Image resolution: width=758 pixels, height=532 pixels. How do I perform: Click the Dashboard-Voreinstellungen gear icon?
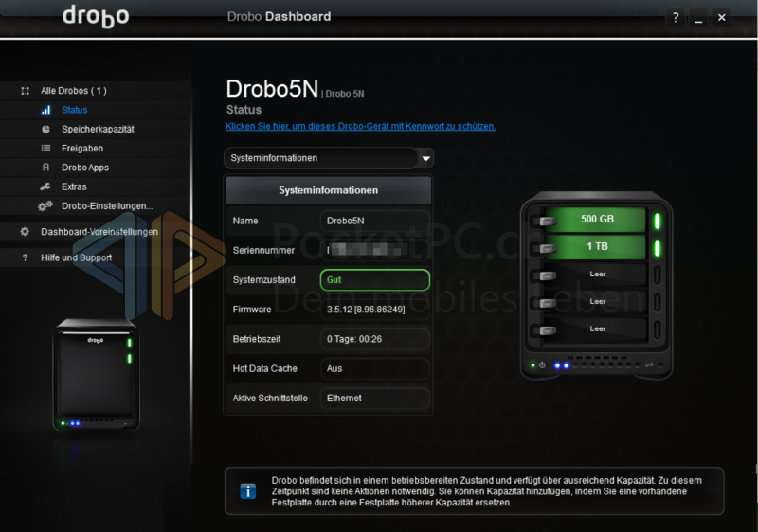(25, 232)
